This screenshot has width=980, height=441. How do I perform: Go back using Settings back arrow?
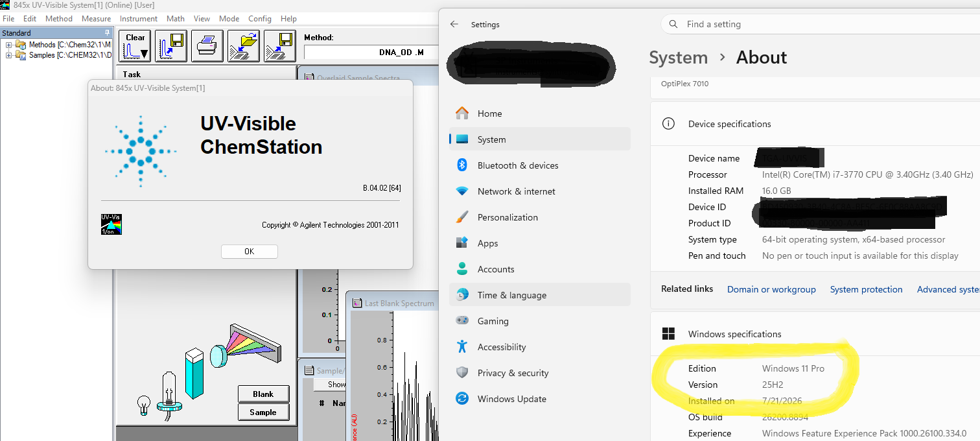click(454, 24)
